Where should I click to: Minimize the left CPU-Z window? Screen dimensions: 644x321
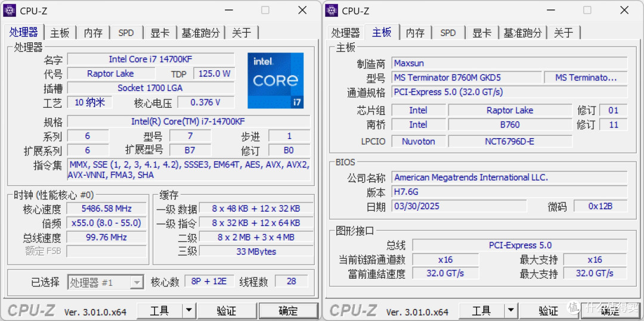point(228,11)
